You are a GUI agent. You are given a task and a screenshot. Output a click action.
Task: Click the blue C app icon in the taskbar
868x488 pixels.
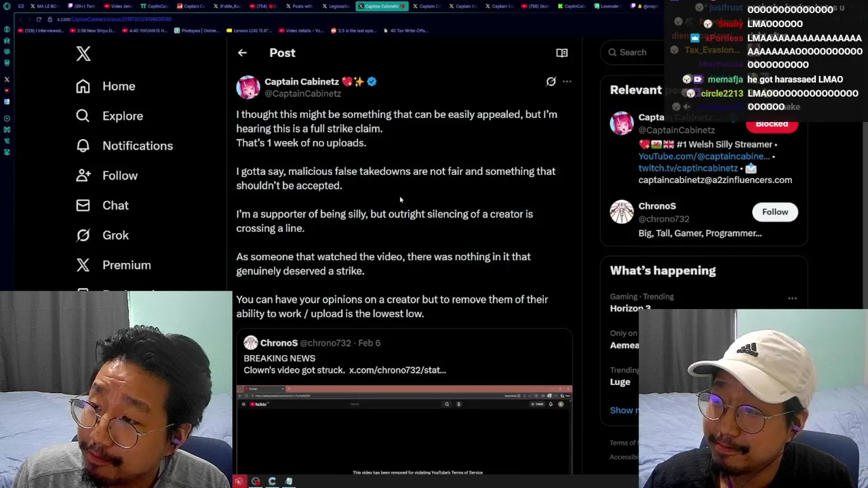(272, 481)
